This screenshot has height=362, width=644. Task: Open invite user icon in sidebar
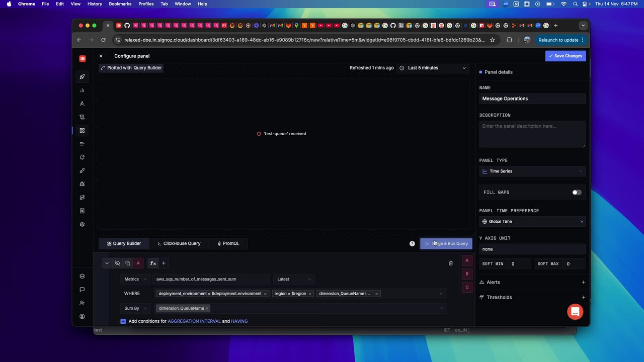[x=82, y=303]
